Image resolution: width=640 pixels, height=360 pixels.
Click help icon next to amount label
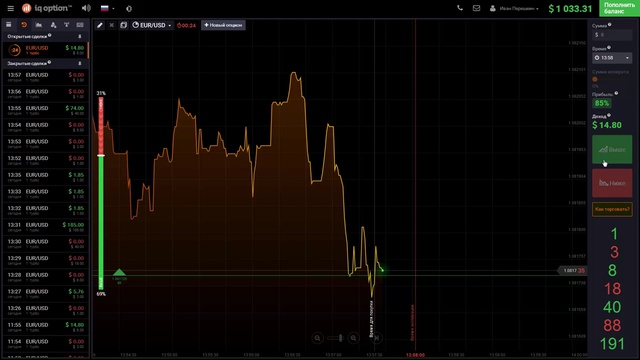point(609,25)
